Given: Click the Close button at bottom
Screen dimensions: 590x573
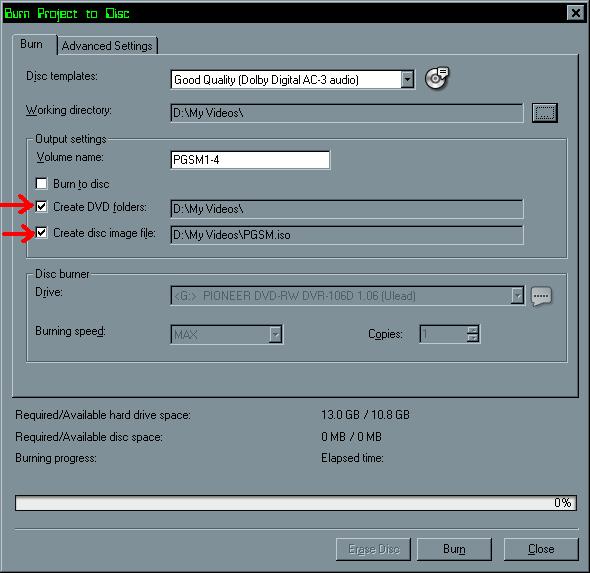Looking at the screenshot, I should point(541,549).
